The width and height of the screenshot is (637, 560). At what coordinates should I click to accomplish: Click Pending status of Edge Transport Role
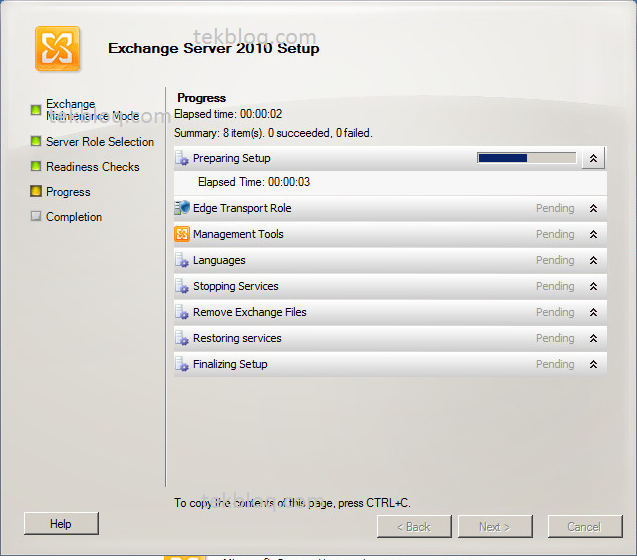click(555, 208)
